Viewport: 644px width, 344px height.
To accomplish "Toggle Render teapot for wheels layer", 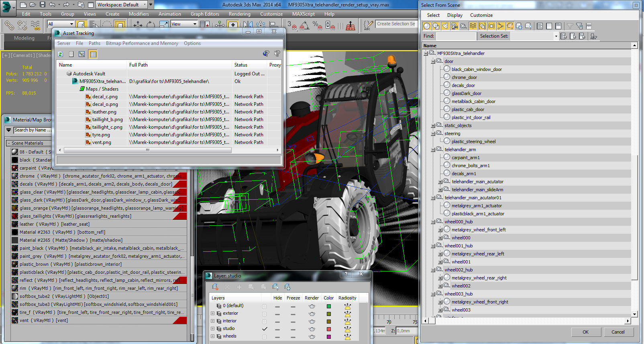I will (x=312, y=336).
